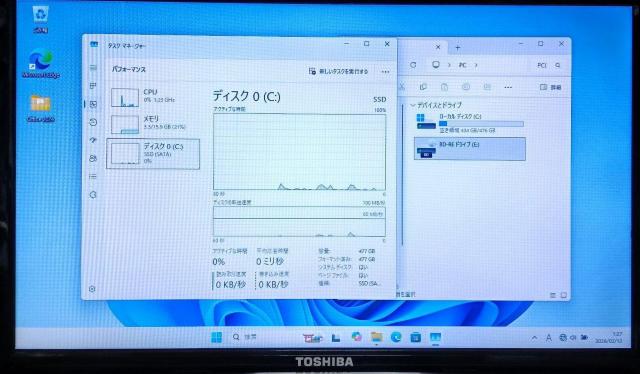This screenshot has height=374, width=640.
Task: Open Details page in Task Manager sidebar
Action: (93, 176)
